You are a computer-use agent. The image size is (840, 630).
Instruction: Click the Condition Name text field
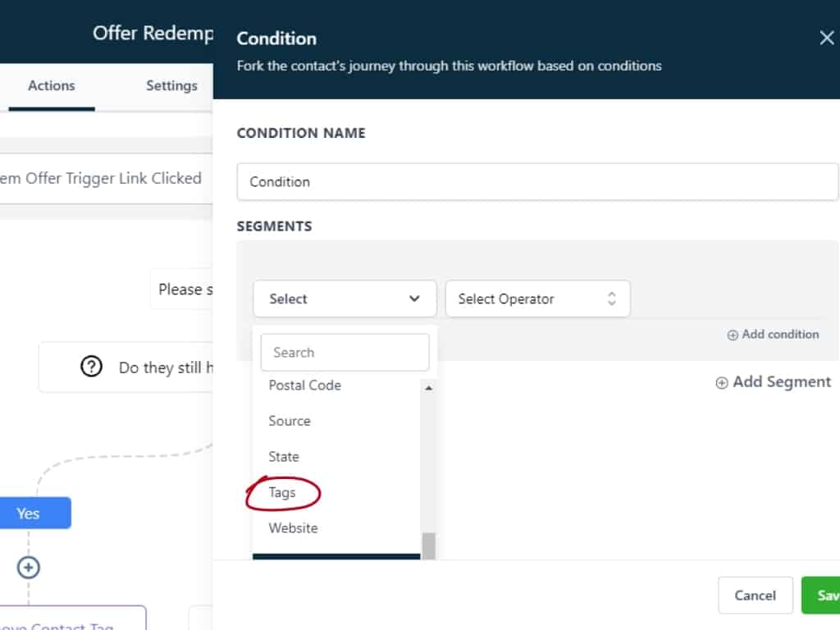[x=537, y=181]
